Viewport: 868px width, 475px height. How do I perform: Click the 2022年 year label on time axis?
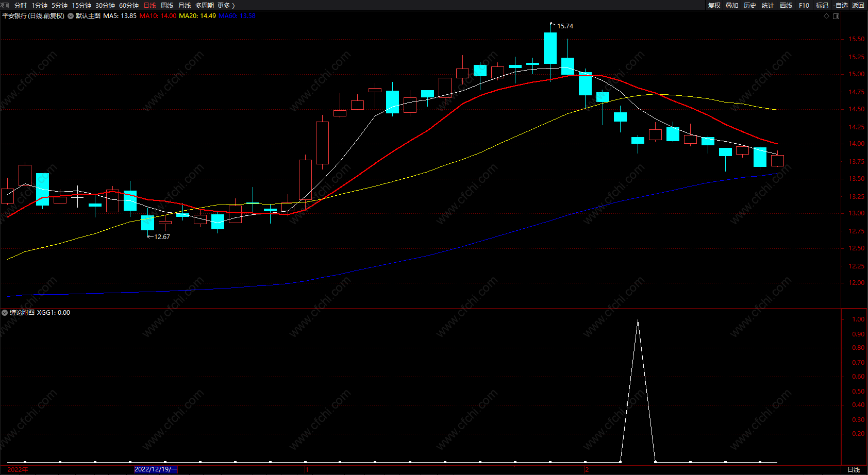pyautogui.click(x=18, y=469)
